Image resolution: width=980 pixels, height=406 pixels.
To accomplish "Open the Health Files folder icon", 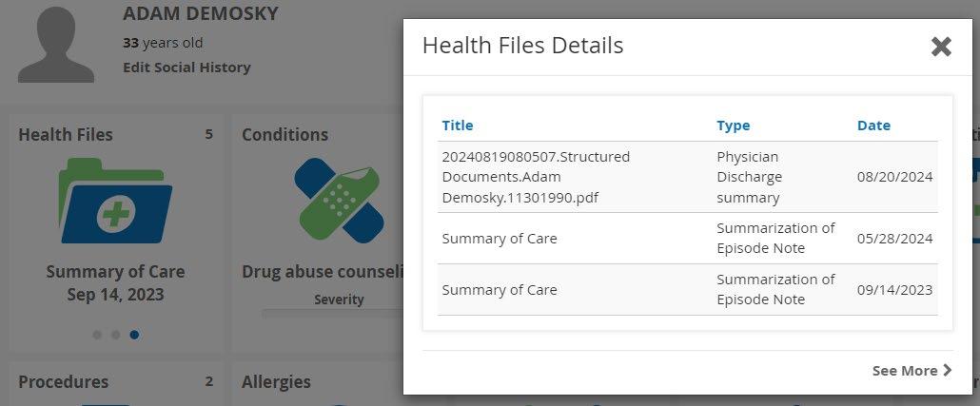I will 115,201.
